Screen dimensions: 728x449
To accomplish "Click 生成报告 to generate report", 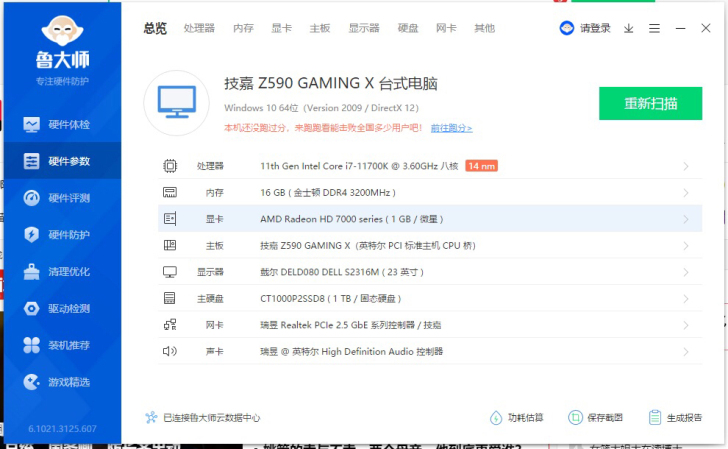I will pyautogui.click(x=676, y=417).
